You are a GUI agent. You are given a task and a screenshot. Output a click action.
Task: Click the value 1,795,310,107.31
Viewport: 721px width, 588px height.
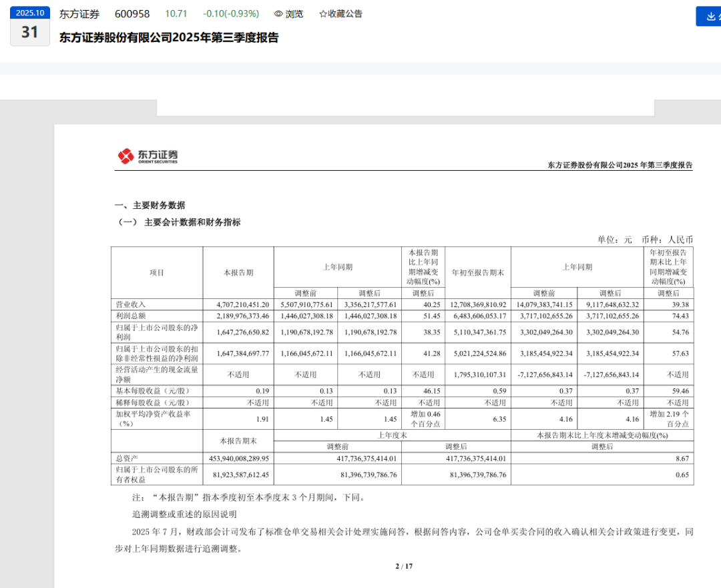coord(479,374)
